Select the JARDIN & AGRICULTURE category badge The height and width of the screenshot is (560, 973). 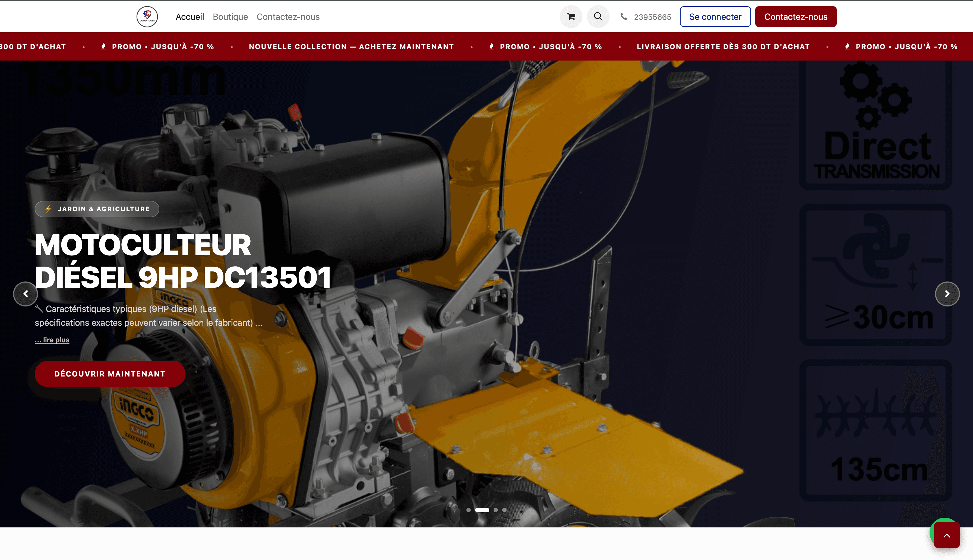coord(97,209)
